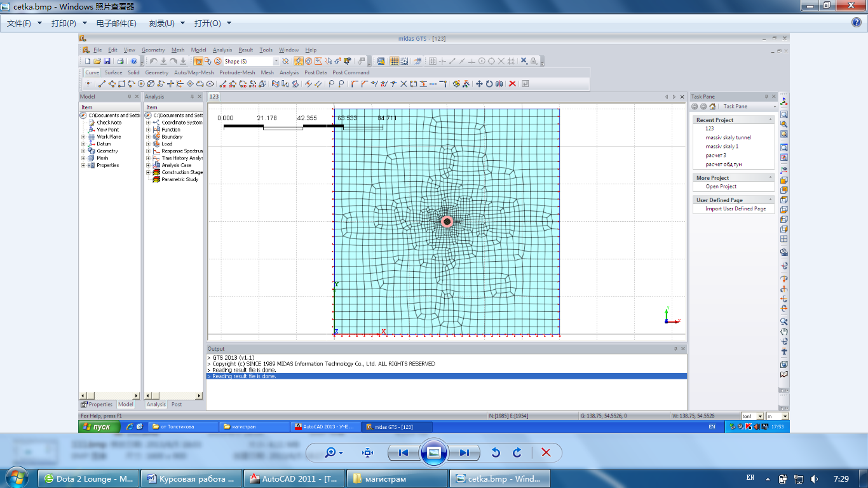Open recent project 'massiv skaly tunnel'
Image resolution: width=868 pixels, height=488 pixels.
tap(728, 137)
